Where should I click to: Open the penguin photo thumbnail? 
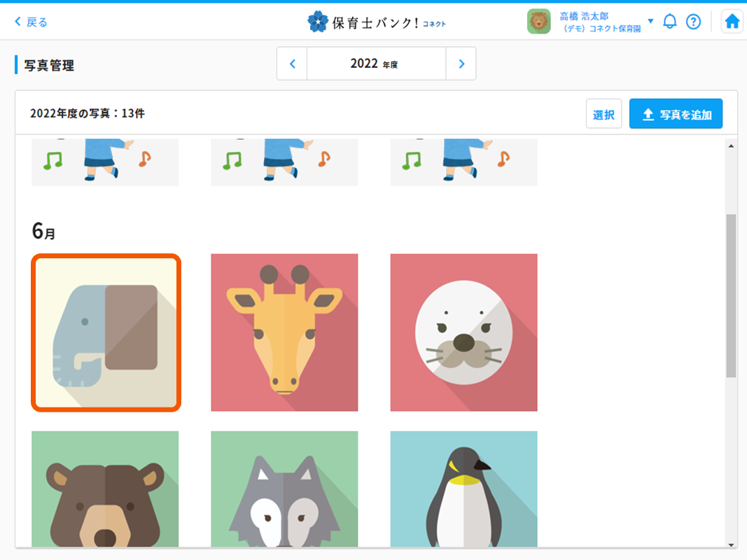pos(463,489)
